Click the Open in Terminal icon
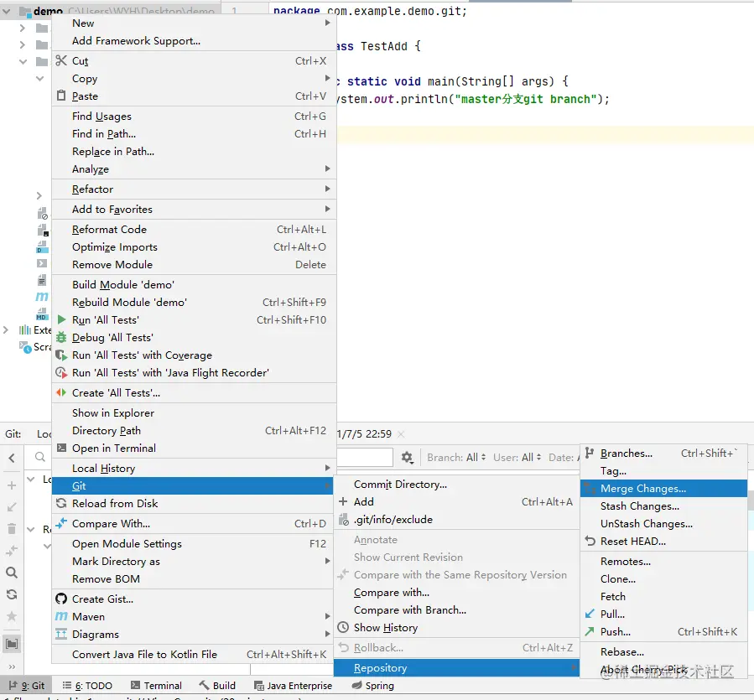The image size is (754, 700). pyautogui.click(x=61, y=448)
